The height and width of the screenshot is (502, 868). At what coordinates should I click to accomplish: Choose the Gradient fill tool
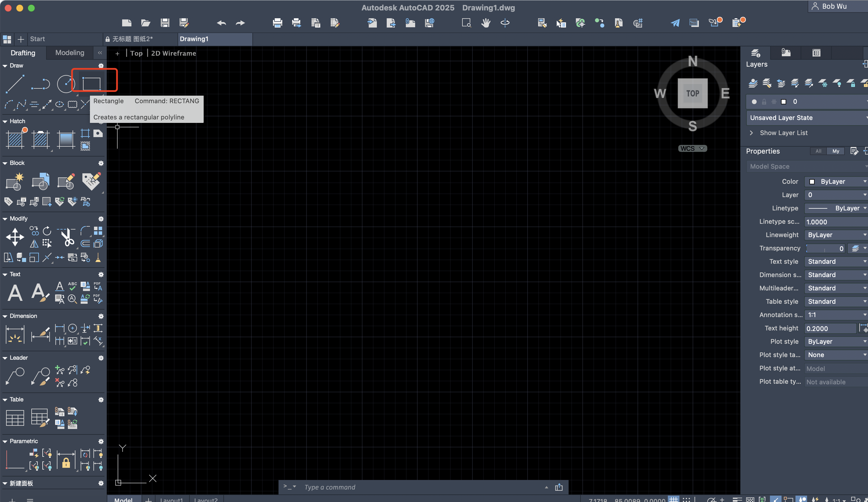pyautogui.click(x=66, y=140)
